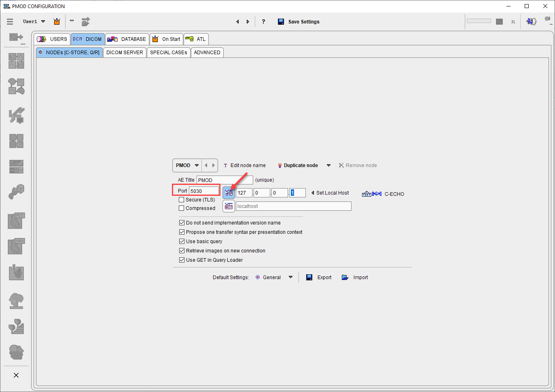Close sidebar with the X icon
This screenshot has height=392, width=555.
click(16, 375)
